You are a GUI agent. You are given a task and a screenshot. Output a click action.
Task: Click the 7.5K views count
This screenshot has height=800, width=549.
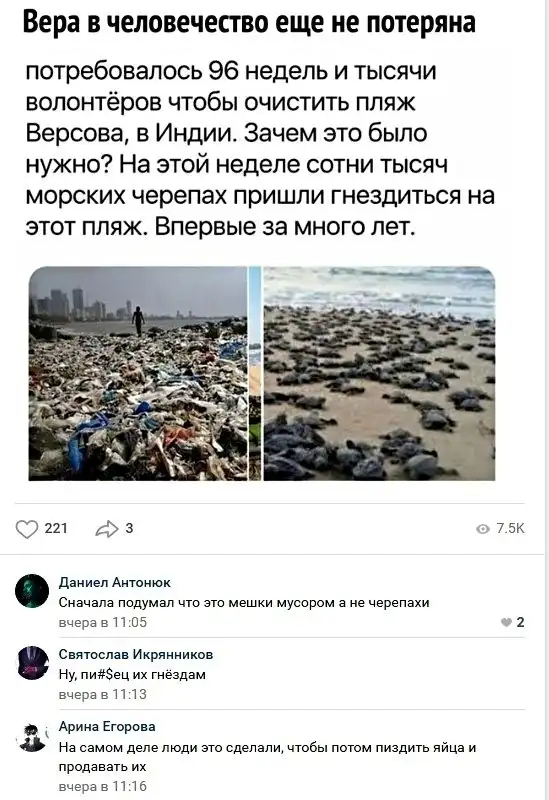point(510,529)
